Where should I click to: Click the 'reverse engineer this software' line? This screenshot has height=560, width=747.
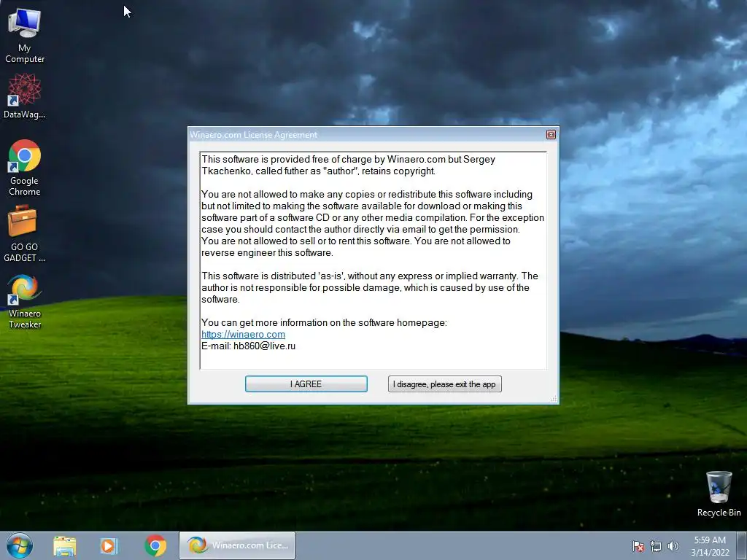pyautogui.click(x=267, y=253)
